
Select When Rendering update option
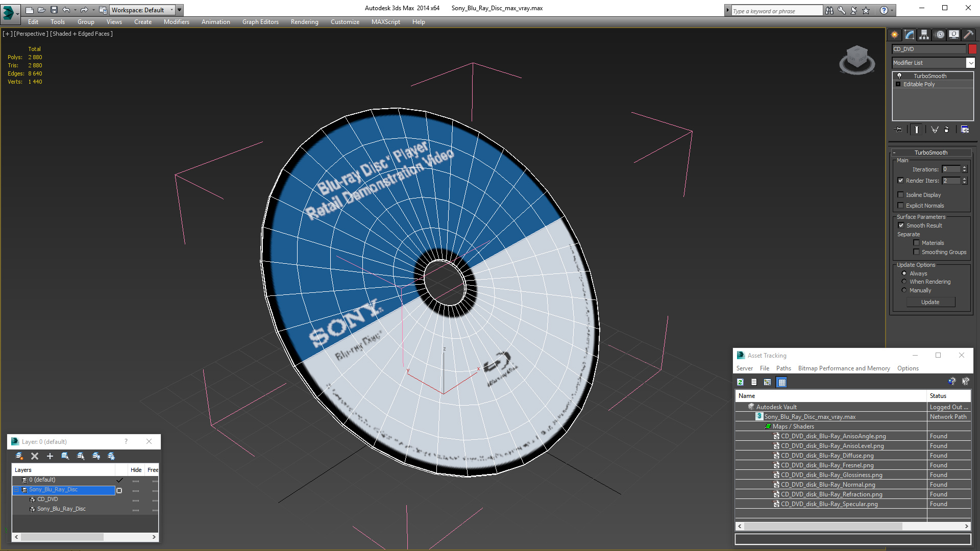click(904, 282)
